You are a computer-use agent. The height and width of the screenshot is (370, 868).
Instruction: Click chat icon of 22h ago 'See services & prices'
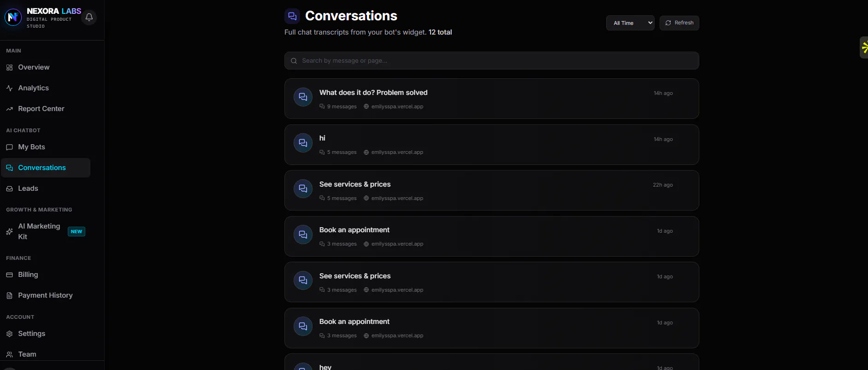(303, 188)
